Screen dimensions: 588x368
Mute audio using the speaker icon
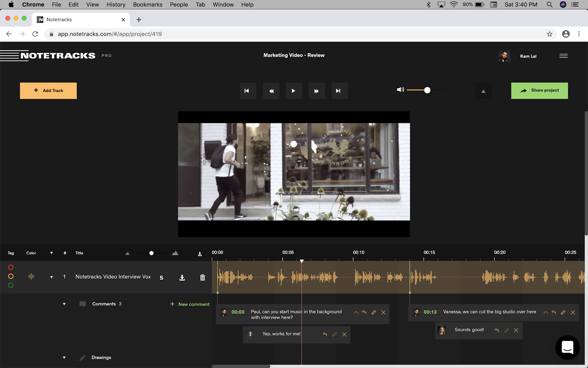400,90
